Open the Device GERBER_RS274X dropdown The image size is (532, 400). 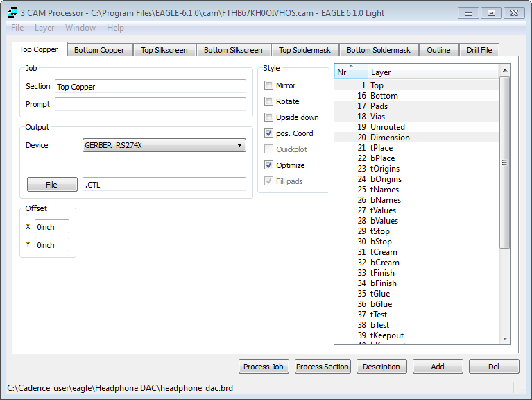point(164,145)
